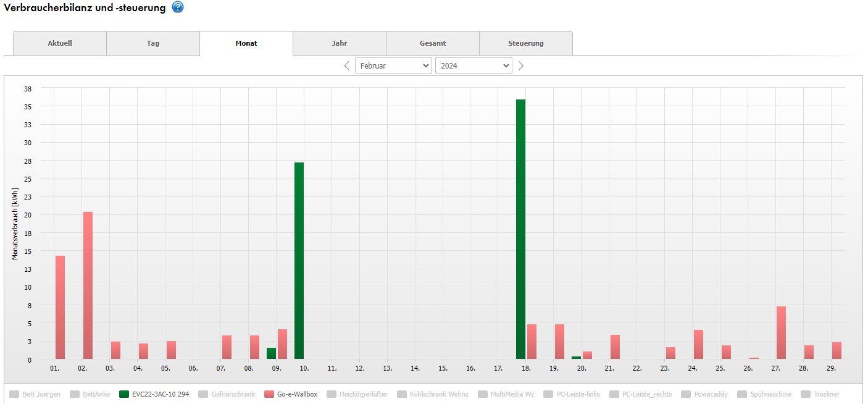Viewport: 868px width, 404px height.
Task: Select the red bar on day 28
Action: pyautogui.click(x=809, y=352)
